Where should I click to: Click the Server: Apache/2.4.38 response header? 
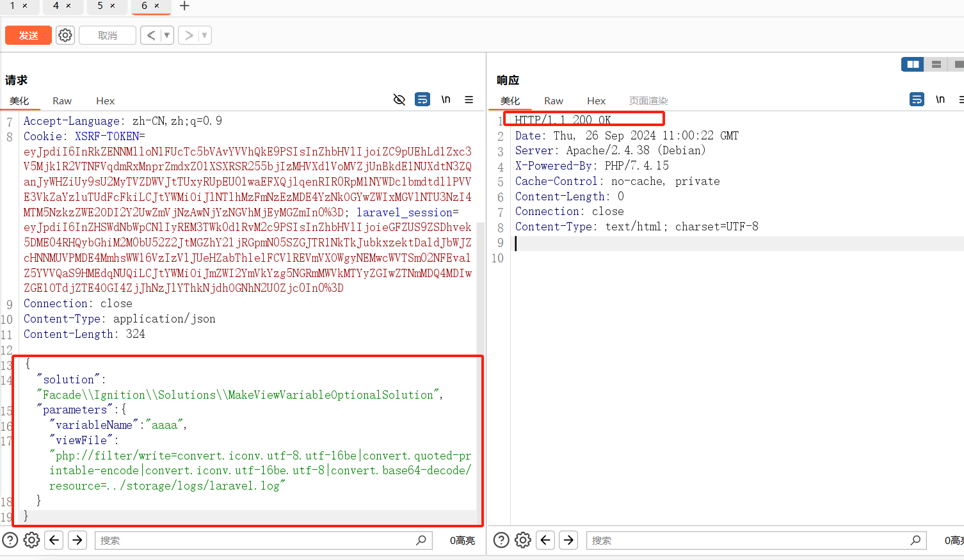(611, 150)
